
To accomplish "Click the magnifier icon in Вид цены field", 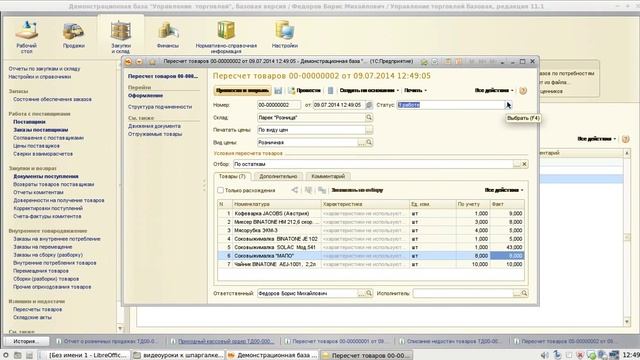I will pos(369,142).
